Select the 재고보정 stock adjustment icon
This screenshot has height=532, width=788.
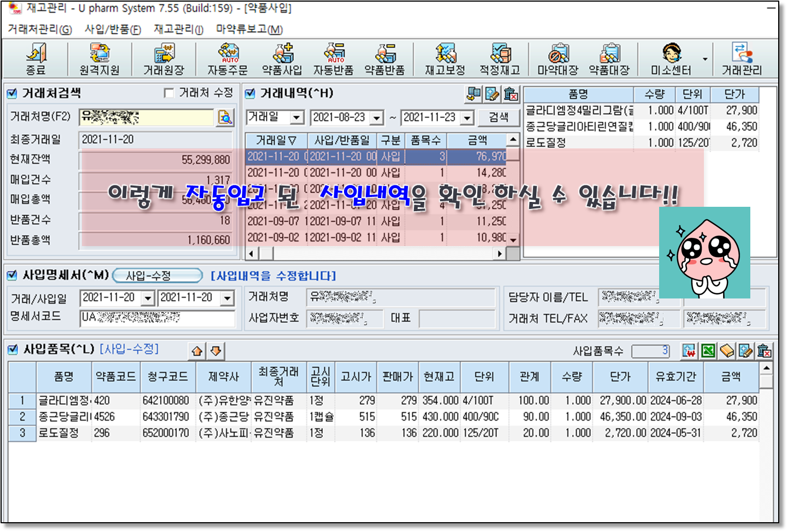click(x=445, y=59)
